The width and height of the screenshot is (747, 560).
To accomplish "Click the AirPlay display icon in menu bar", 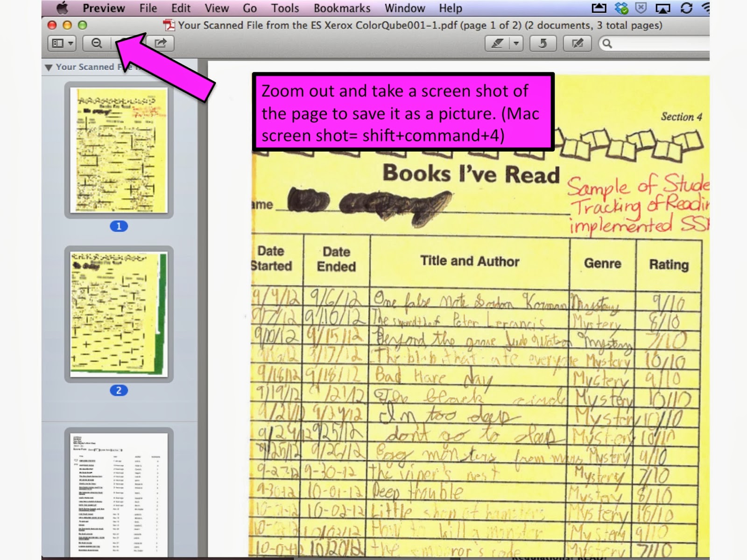I will point(663,8).
